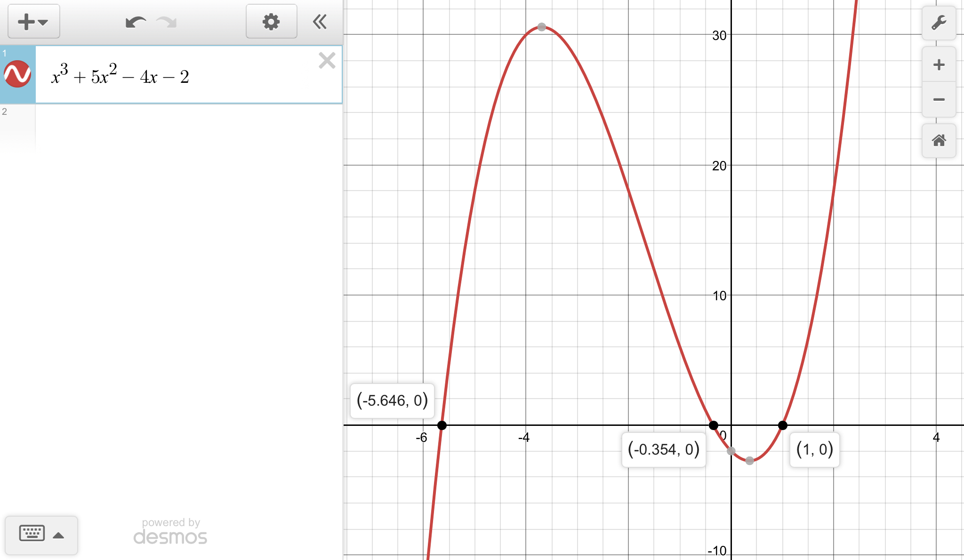This screenshot has width=964, height=560.
Task: Click the powered by desmos link
Action: (170, 532)
